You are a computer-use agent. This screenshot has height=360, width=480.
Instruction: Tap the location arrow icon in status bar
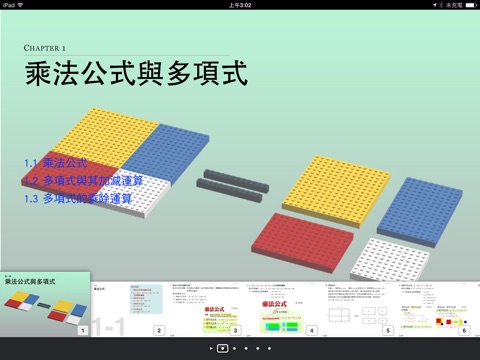coord(435,5)
